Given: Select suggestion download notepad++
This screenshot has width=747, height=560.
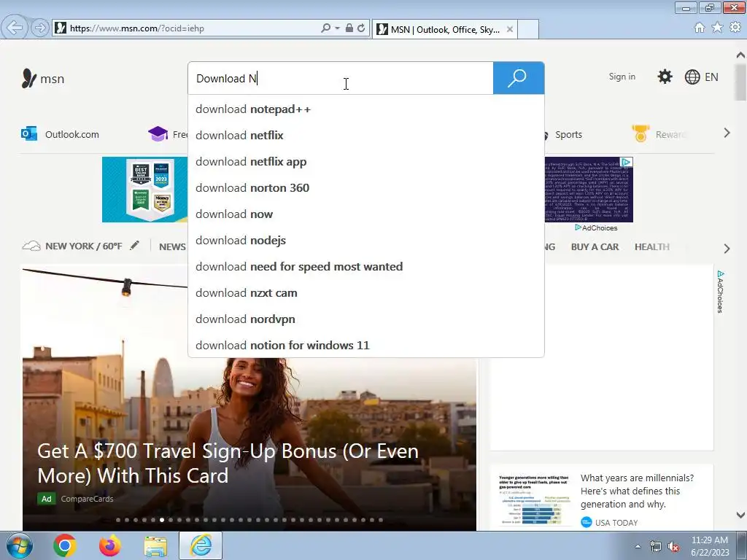Looking at the screenshot, I should (366, 109).
